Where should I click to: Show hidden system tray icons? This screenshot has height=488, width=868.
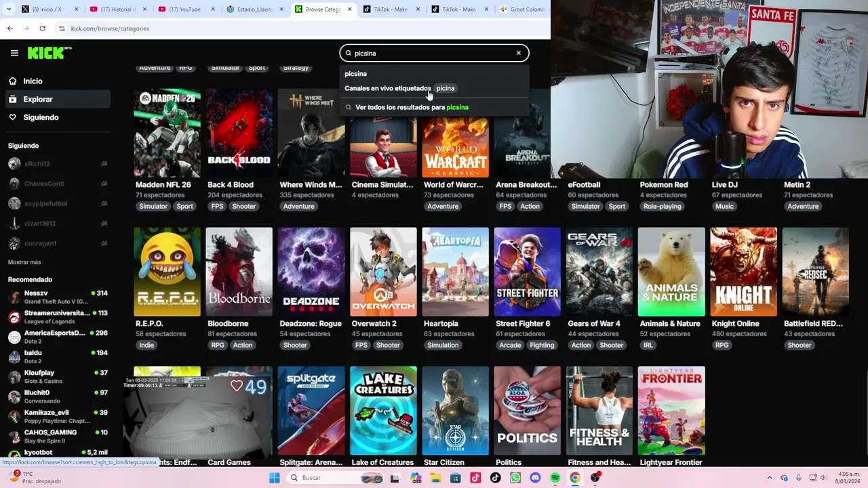click(x=770, y=478)
